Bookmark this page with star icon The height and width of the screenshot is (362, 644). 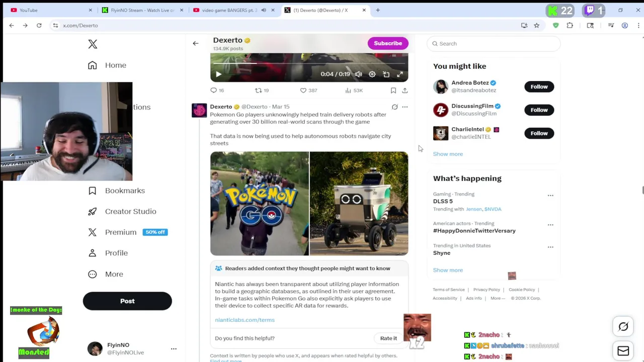click(537, 26)
